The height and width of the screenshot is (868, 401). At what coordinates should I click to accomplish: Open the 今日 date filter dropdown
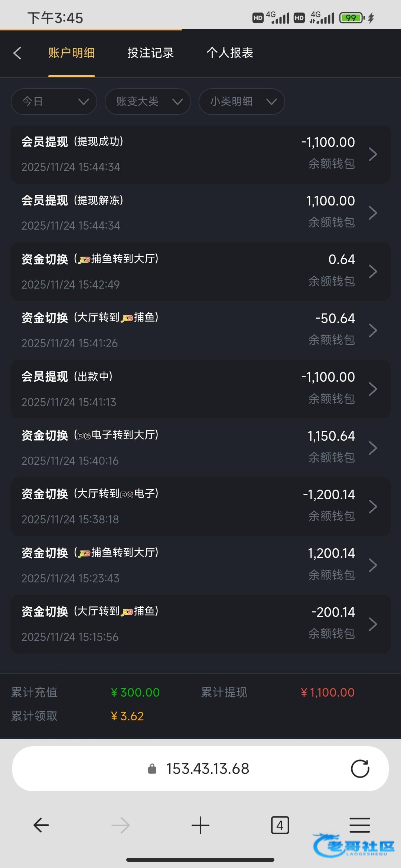(x=54, y=101)
